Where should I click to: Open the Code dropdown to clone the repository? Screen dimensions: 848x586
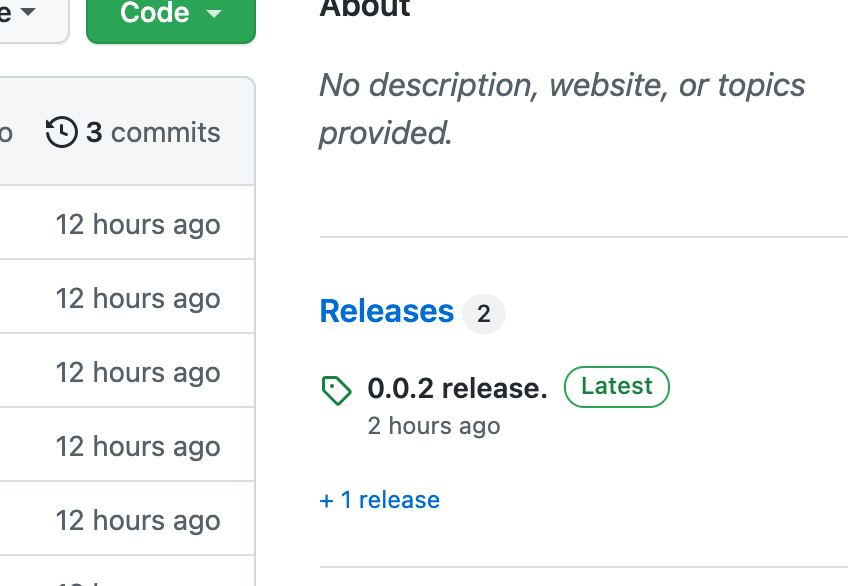coord(170,14)
